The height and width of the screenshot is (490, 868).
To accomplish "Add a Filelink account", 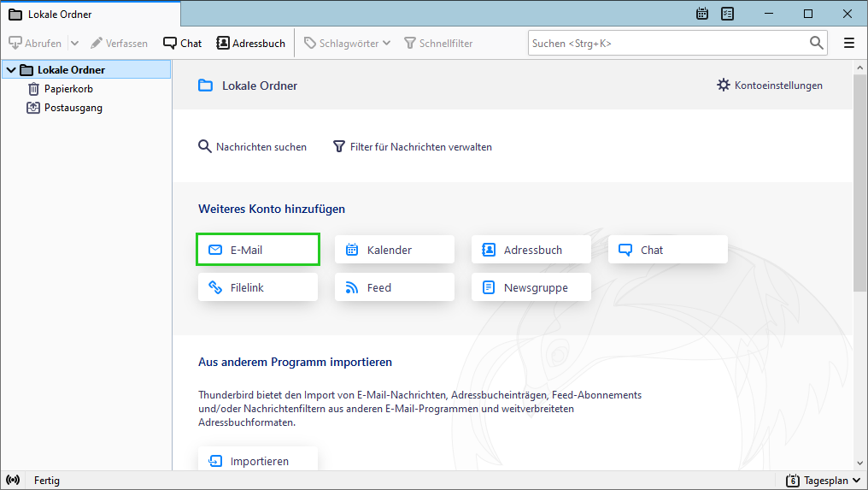I will tap(258, 287).
